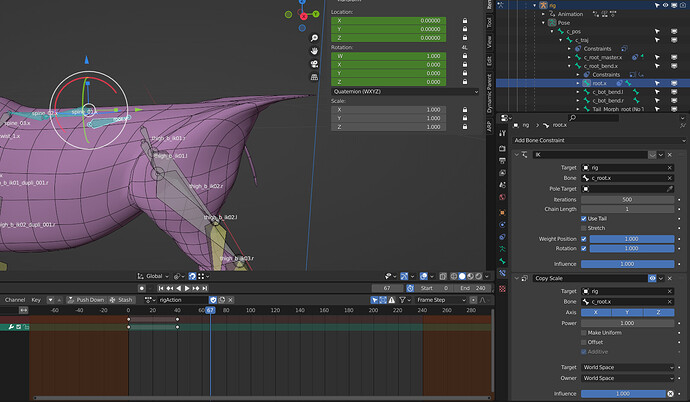Toggle fake user shield for rigAction
Viewport: 690px width, 402px height.
tap(213, 300)
